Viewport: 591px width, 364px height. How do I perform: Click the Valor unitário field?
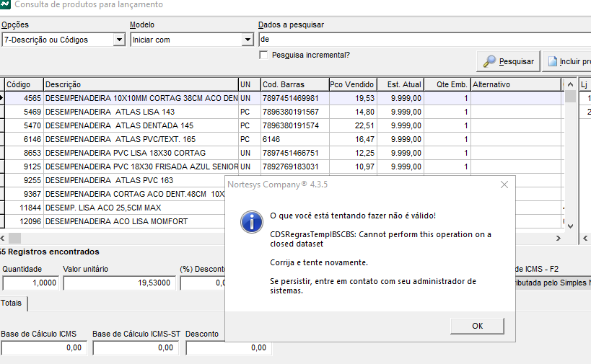[x=118, y=283]
